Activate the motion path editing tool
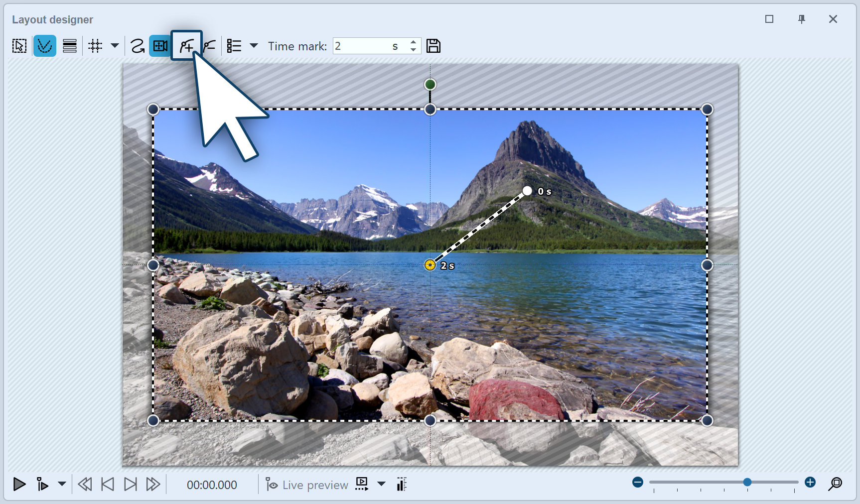Viewport: 860px width, 504px height. (45, 45)
